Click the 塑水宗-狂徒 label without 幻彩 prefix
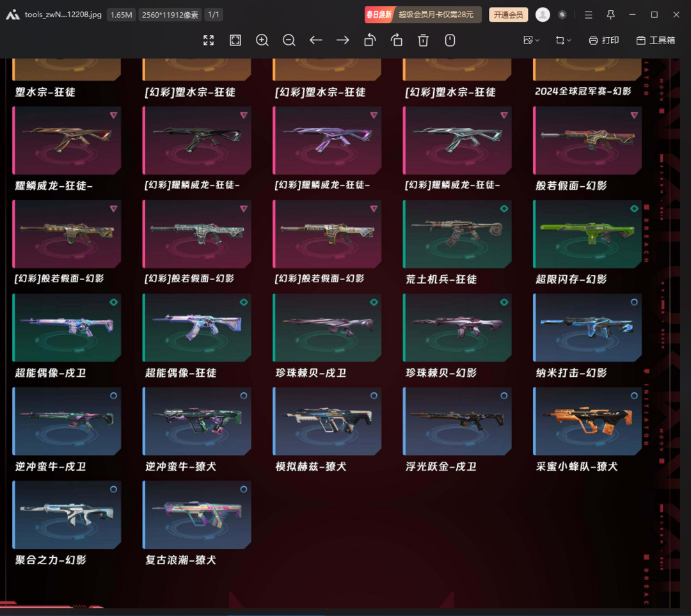This screenshot has height=616, width=691. click(x=45, y=92)
